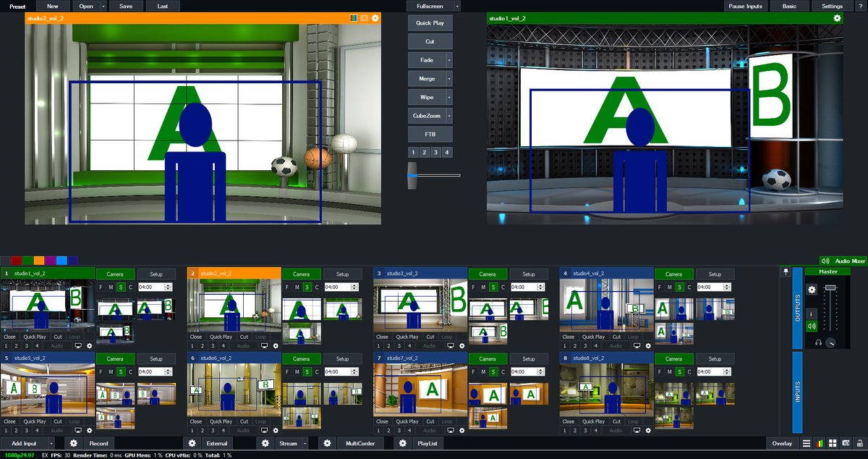Open input 4 studio4_vol_2 settings gear
Screen dimensions: 868x459
click(648, 346)
